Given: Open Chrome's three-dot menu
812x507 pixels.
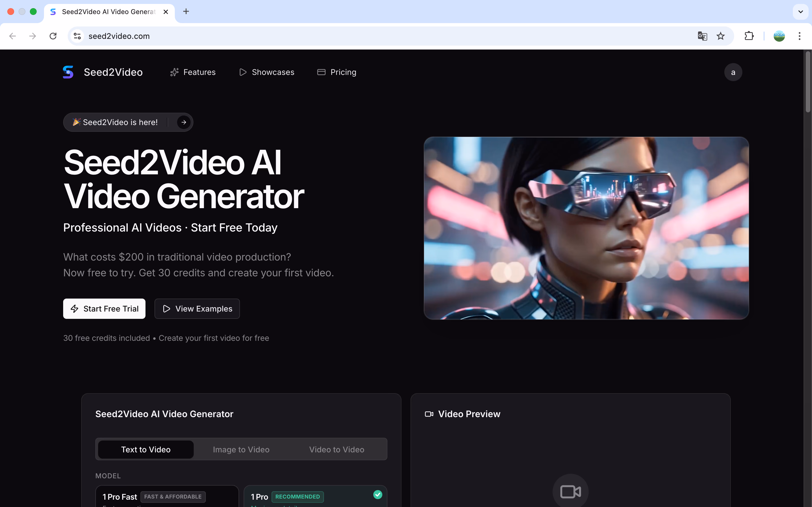Looking at the screenshot, I should pyautogui.click(x=799, y=36).
